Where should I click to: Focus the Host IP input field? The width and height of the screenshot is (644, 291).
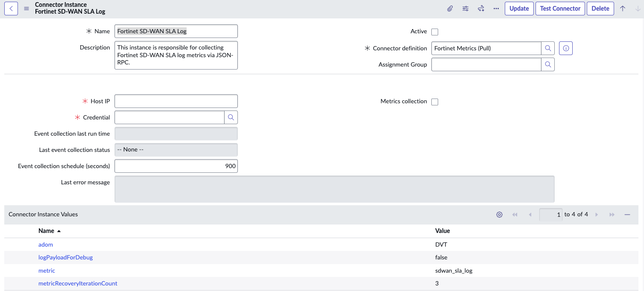coord(176,101)
